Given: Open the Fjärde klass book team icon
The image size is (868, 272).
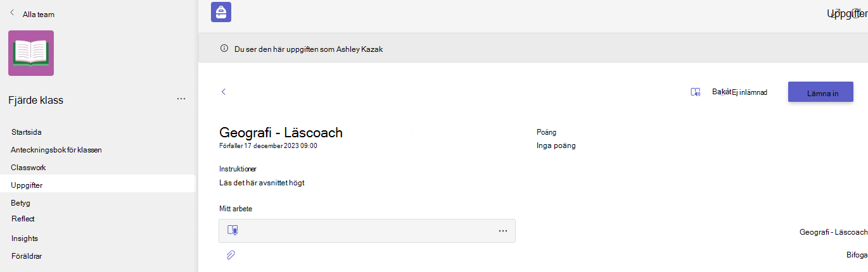Looking at the screenshot, I should [x=31, y=53].
